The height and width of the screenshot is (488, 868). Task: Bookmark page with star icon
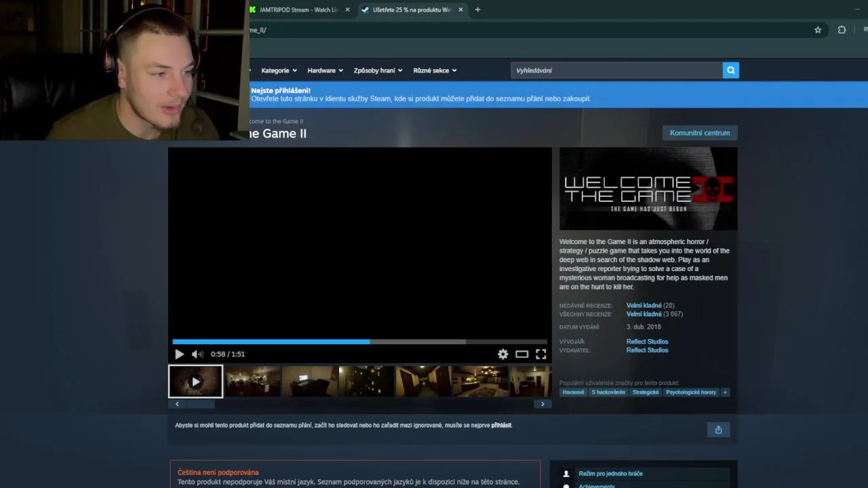point(818,30)
